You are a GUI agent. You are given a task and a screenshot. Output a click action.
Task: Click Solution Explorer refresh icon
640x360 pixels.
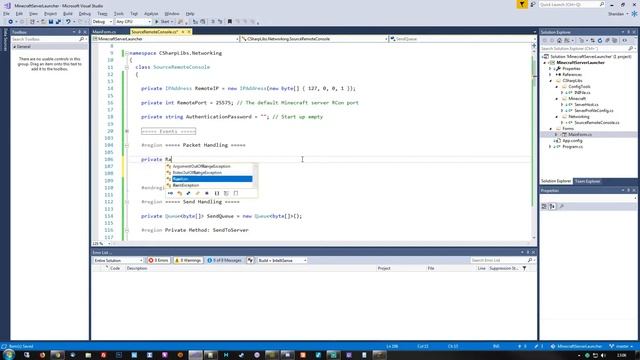point(600,40)
